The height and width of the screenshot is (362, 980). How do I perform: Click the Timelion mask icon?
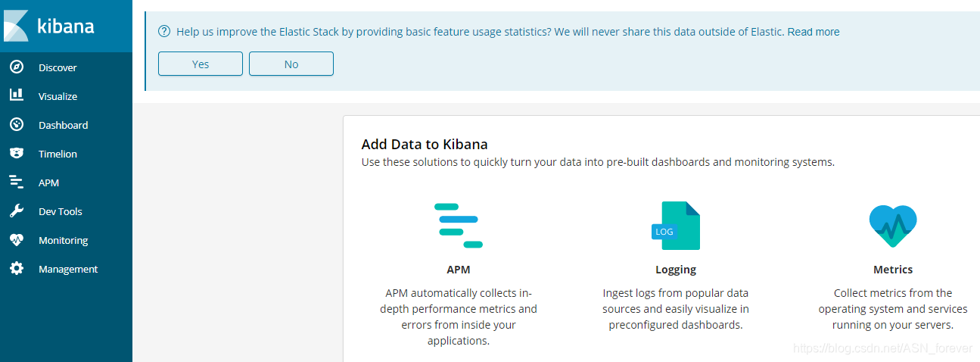(x=17, y=153)
